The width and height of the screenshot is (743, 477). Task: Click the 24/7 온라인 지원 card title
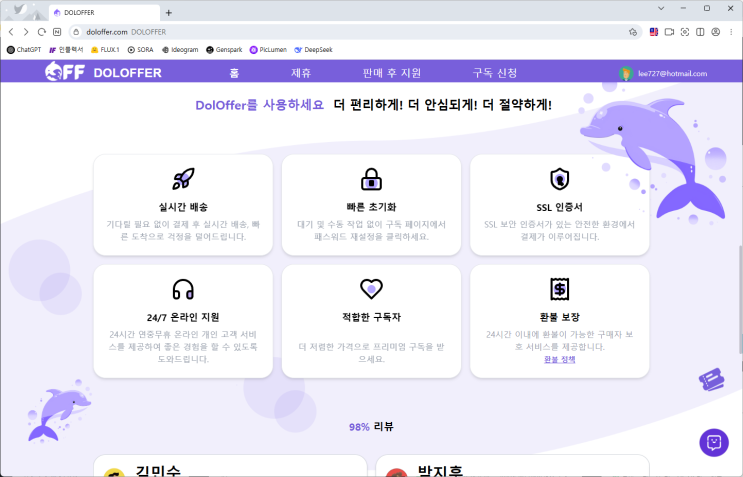click(x=183, y=317)
